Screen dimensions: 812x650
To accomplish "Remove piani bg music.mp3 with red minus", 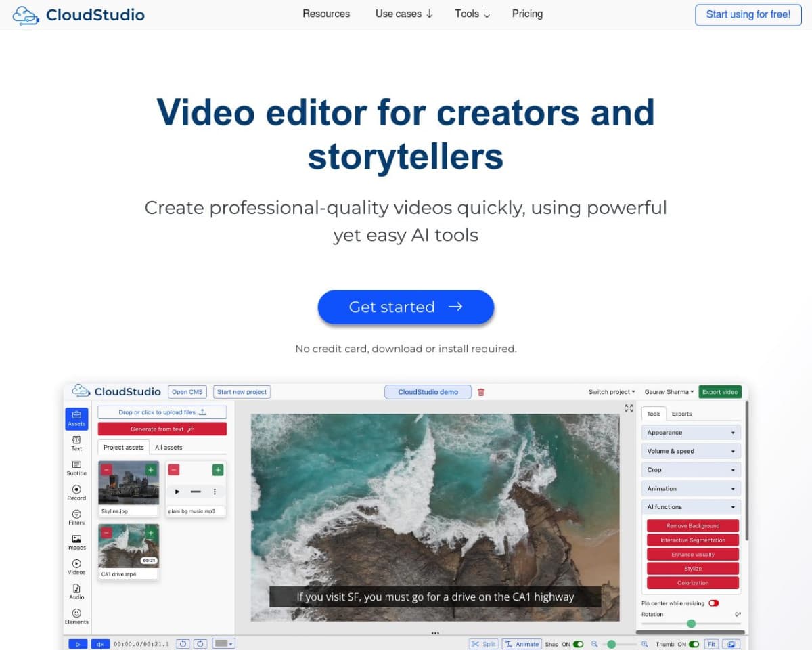I will click(173, 469).
